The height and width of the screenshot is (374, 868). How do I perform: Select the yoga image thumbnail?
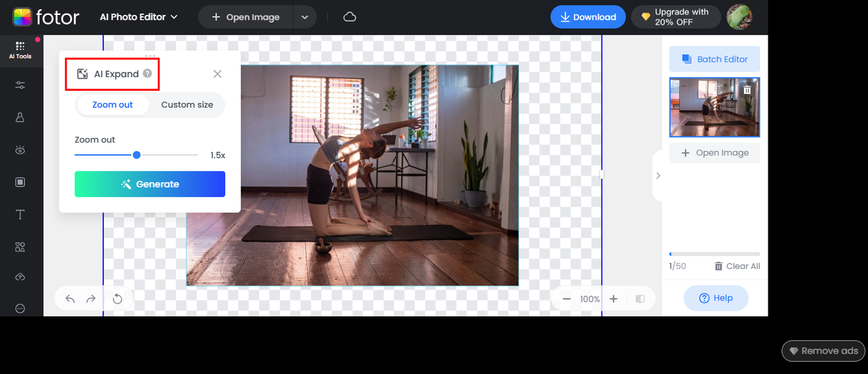(x=715, y=107)
